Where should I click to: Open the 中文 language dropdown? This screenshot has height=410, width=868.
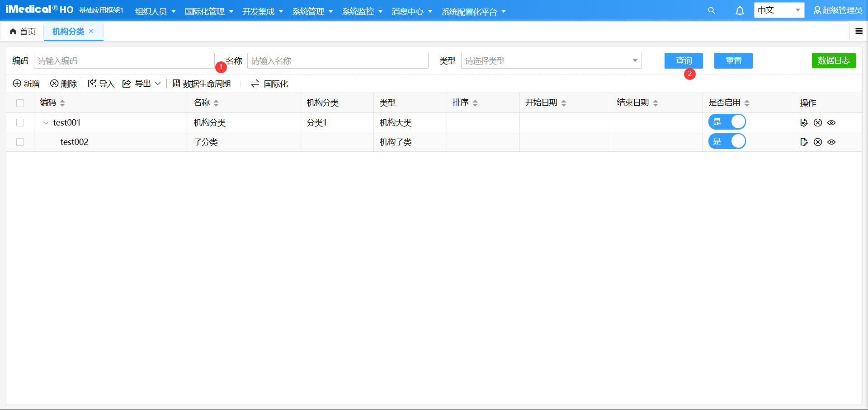(779, 10)
